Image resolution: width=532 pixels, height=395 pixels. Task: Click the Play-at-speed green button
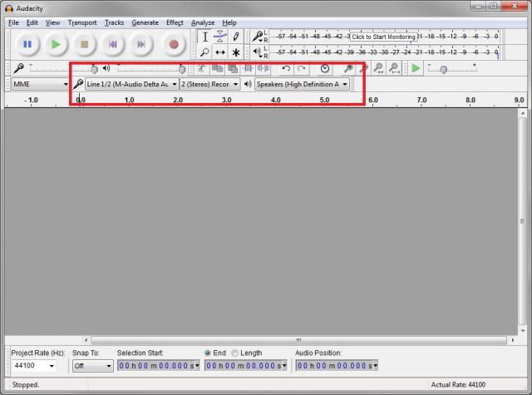click(416, 68)
